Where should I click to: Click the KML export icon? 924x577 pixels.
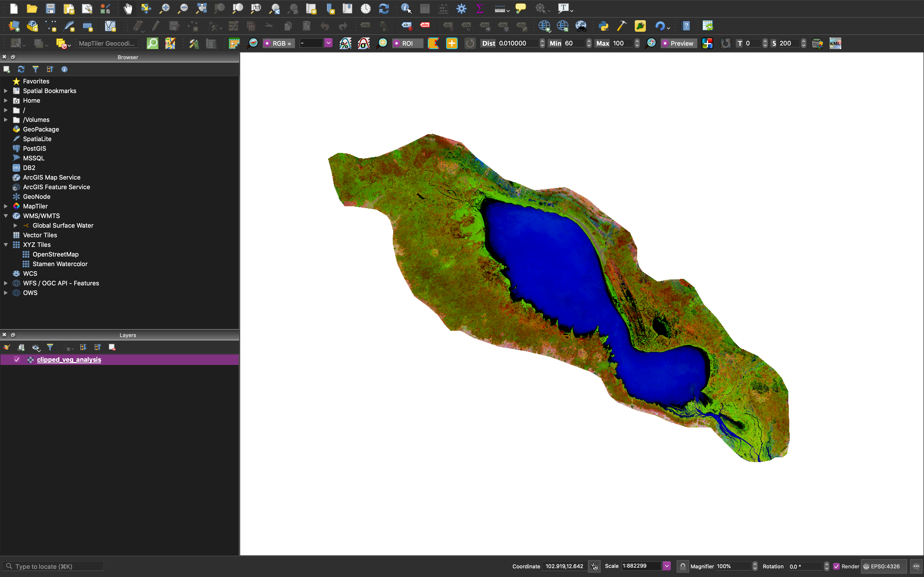click(835, 44)
